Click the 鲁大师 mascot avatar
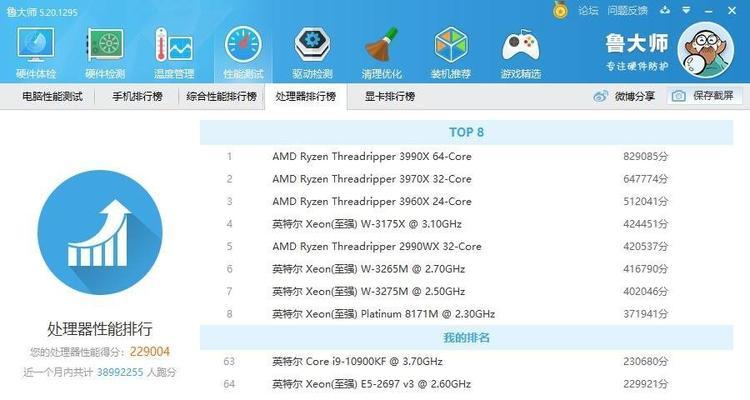The height and width of the screenshot is (400, 750). click(705, 50)
